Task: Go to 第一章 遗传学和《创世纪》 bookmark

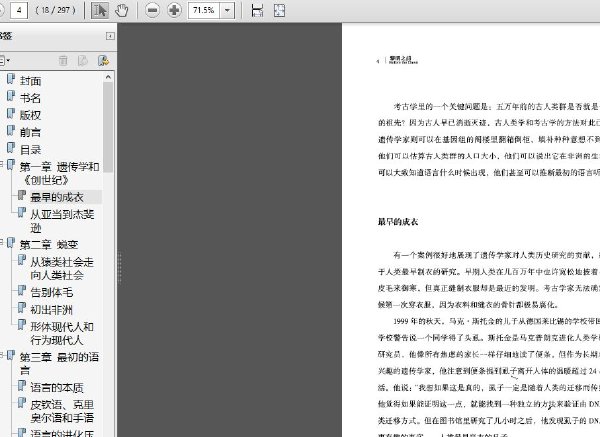Action: [59, 173]
